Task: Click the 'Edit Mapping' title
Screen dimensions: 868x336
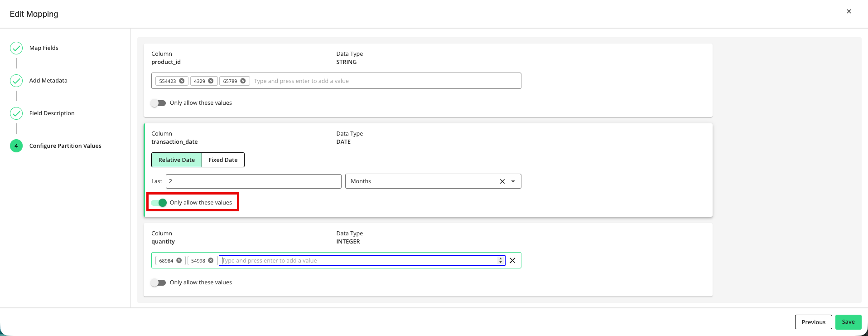Action: click(x=34, y=14)
